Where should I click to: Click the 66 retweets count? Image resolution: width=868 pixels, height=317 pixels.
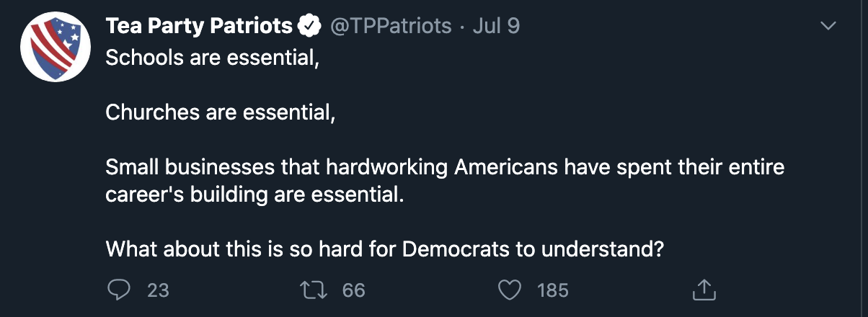pos(353,290)
